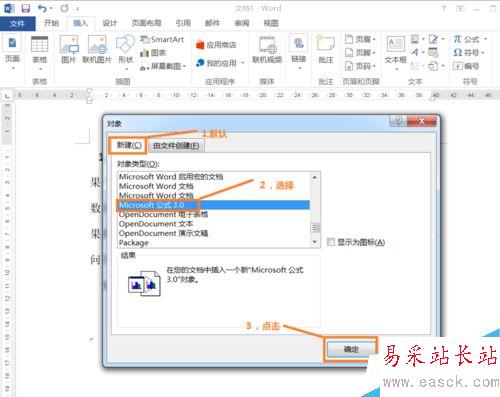The height and width of the screenshot is (397, 500).
Task: Switch to the Mailings (邮件) tab
Action: point(212,23)
